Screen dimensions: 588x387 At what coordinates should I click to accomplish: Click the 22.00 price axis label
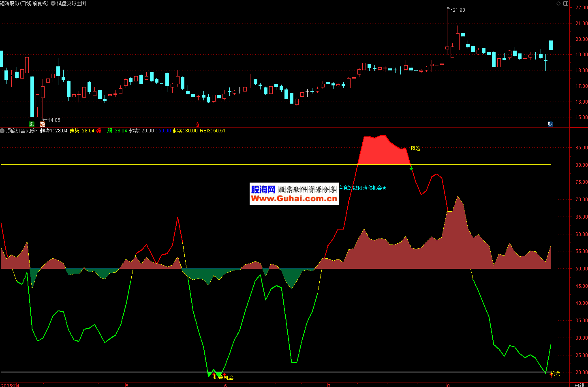(x=582, y=8)
